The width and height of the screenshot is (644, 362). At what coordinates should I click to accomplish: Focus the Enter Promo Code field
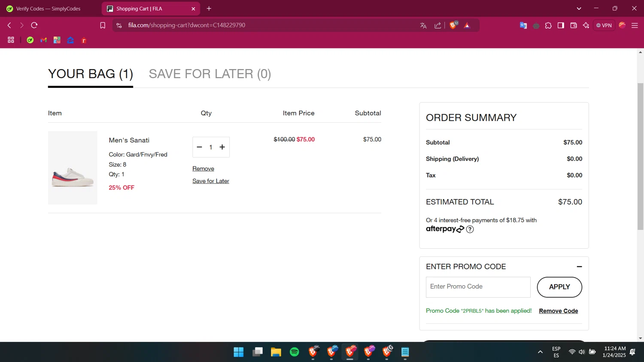[x=478, y=287]
